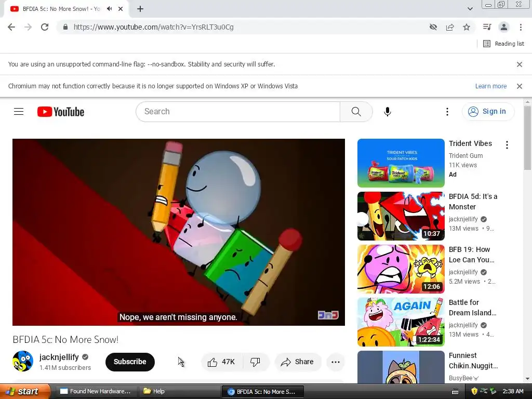Open the Reading list panel
Viewport: 532px width, 399px height.
(x=503, y=44)
